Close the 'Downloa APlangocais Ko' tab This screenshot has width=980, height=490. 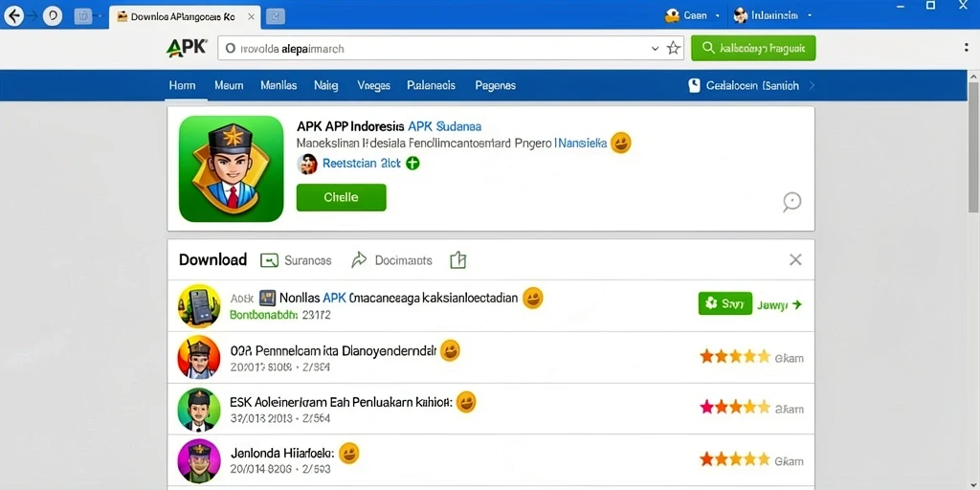[252, 17]
